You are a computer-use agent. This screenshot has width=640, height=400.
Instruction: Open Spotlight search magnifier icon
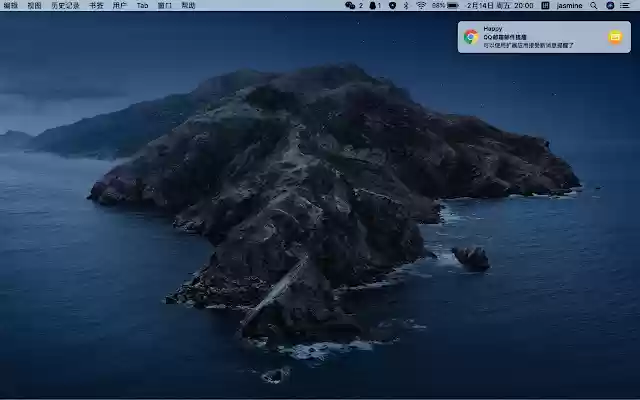point(594,5)
